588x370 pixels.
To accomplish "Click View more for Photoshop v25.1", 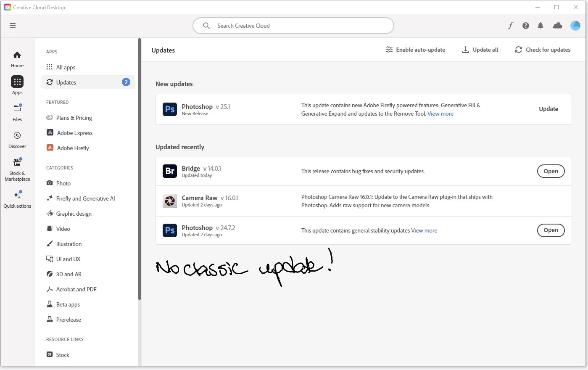I will pyautogui.click(x=440, y=114).
